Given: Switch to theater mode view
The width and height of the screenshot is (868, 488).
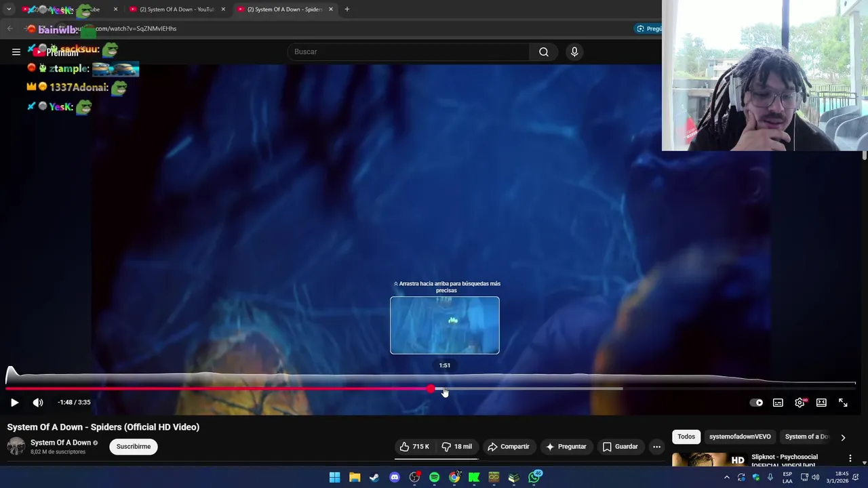Looking at the screenshot, I should click(821, 403).
